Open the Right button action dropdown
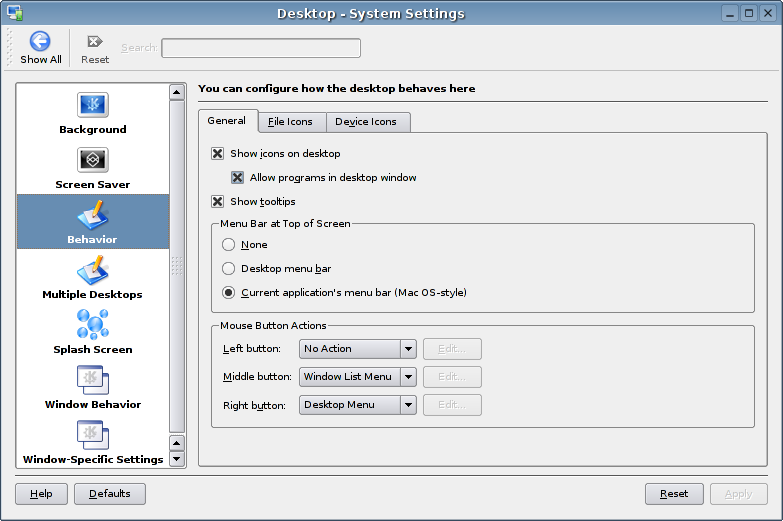This screenshot has height=521, width=783. click(358, 405)
